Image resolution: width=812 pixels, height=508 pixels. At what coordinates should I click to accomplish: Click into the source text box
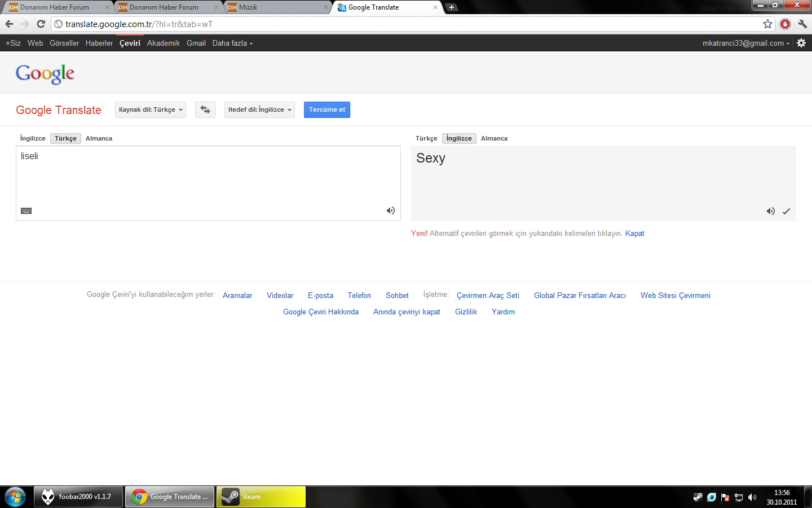(x=208, y=183)
